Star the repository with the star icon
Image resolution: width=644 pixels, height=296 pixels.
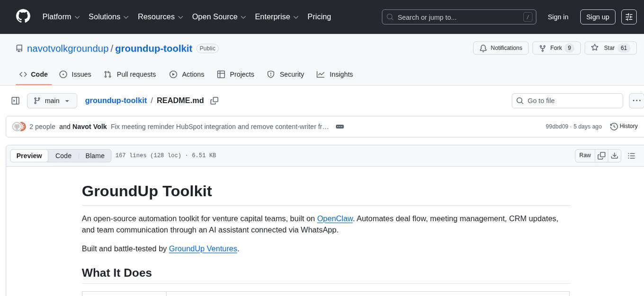click(x=595, y=48)
